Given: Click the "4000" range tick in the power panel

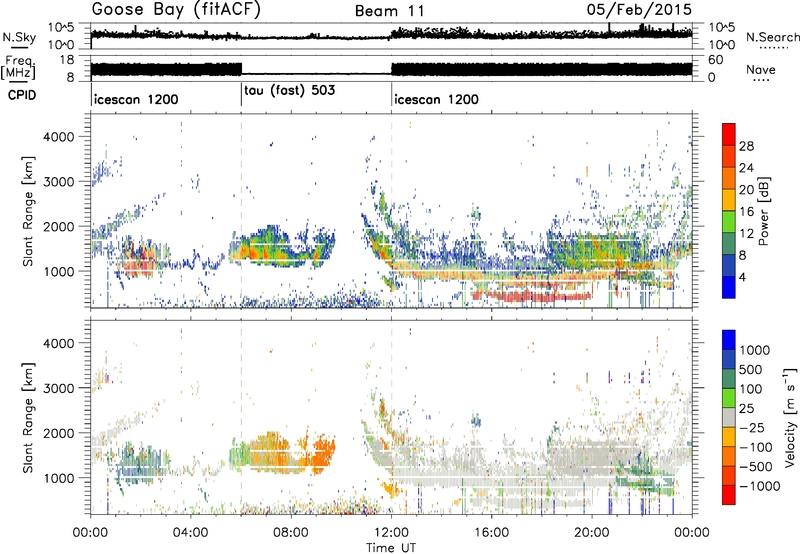Looking at the screenshot, I should click(58, 137).
